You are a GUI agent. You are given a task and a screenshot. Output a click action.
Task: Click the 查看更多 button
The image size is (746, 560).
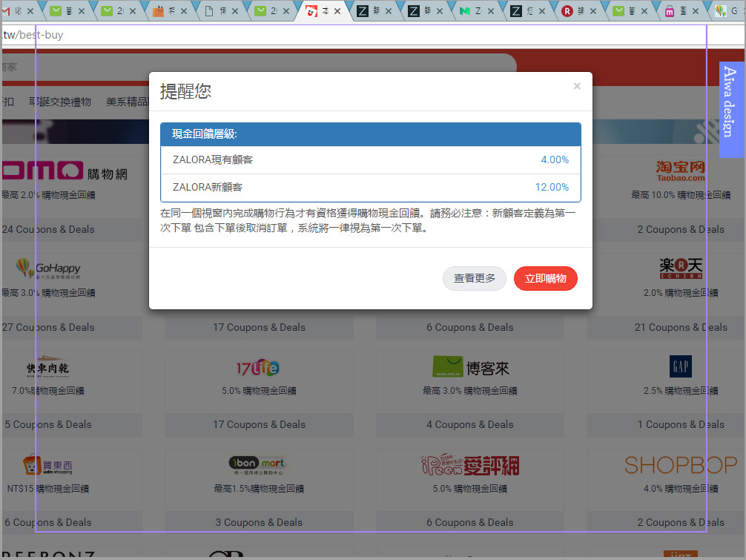(x=474, y=278)
